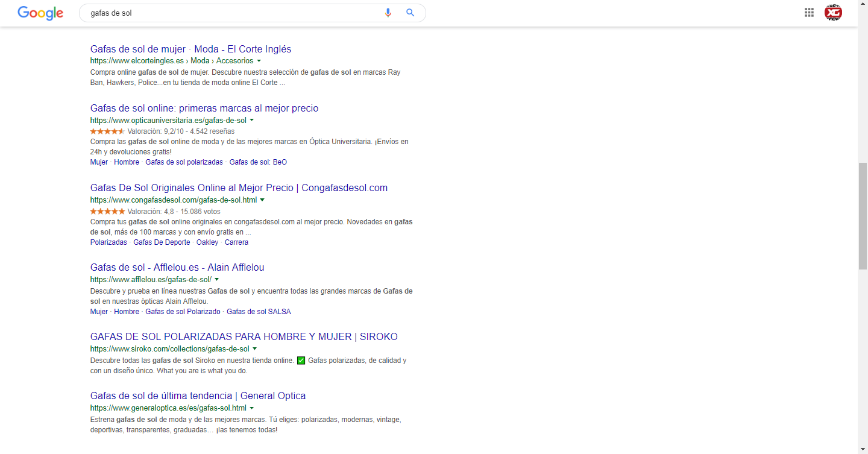Screen dimensions: 868x454
Task: Click 'Gafas de sol Polarizado' sitelink
Action: pos(183,312)
